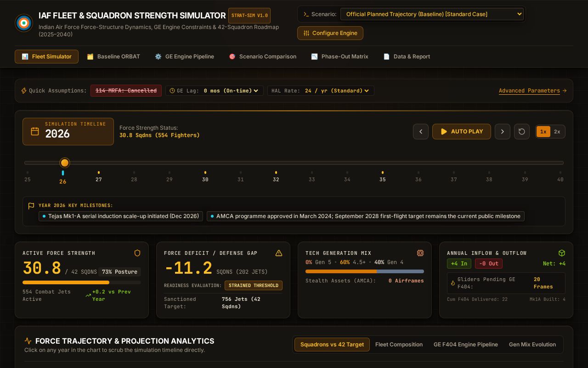Click the previous year chevron button
This screenshot has width=588, height=368.
[421, 132]
